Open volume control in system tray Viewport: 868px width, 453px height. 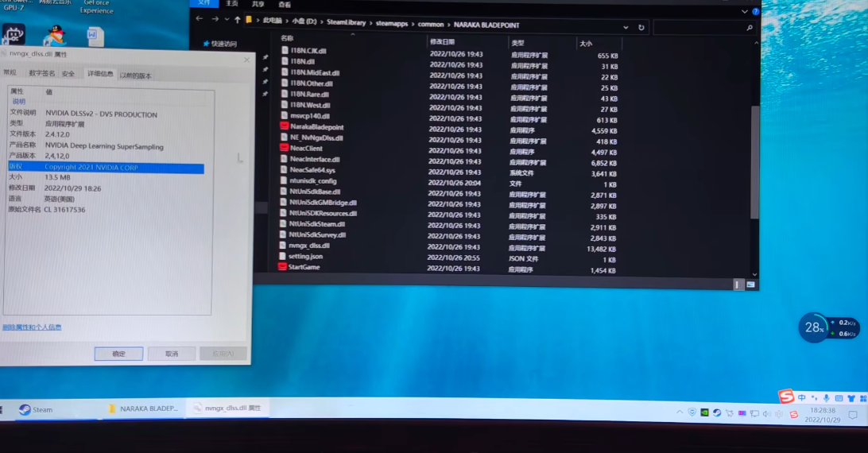pos(767,414)
